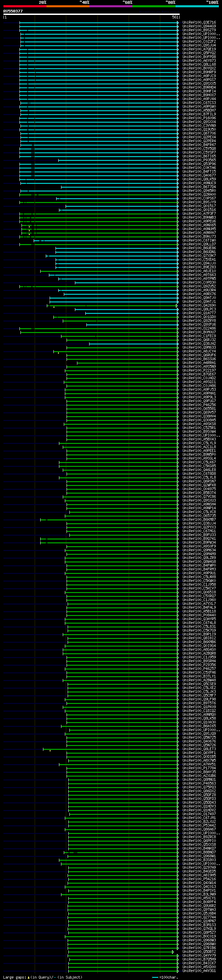Select hit label UniRef100_Q9TWA3
The image size is (222, 980).
click(199, 910)
